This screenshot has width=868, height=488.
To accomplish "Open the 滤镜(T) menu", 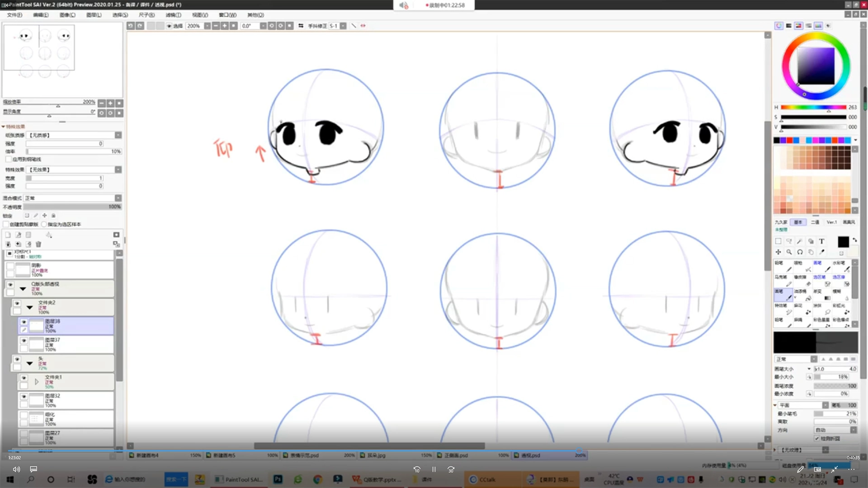I will [x=173, y=15].
